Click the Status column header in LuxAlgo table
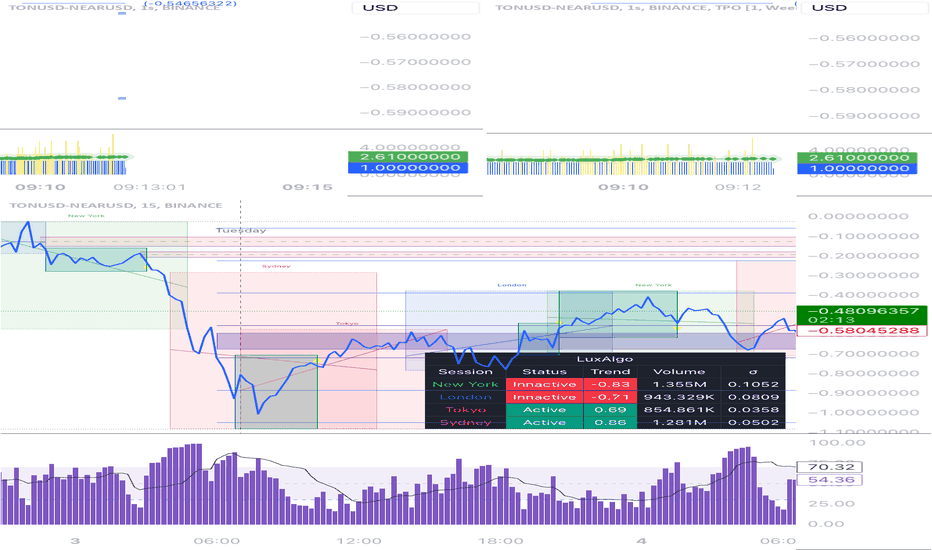The height and width of the screenshot is (550, 932). click(544, 372)
